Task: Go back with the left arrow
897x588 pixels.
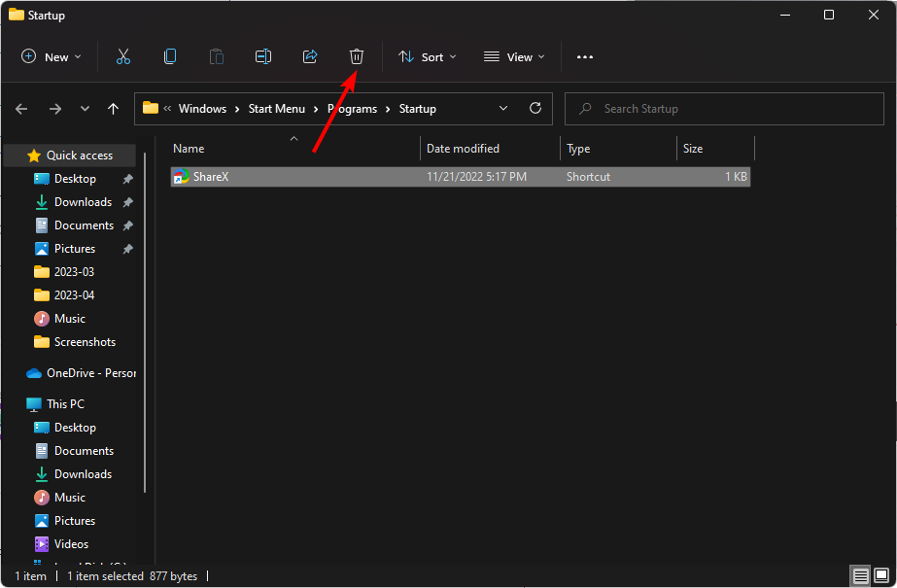Action: click(x=21, y=109)
